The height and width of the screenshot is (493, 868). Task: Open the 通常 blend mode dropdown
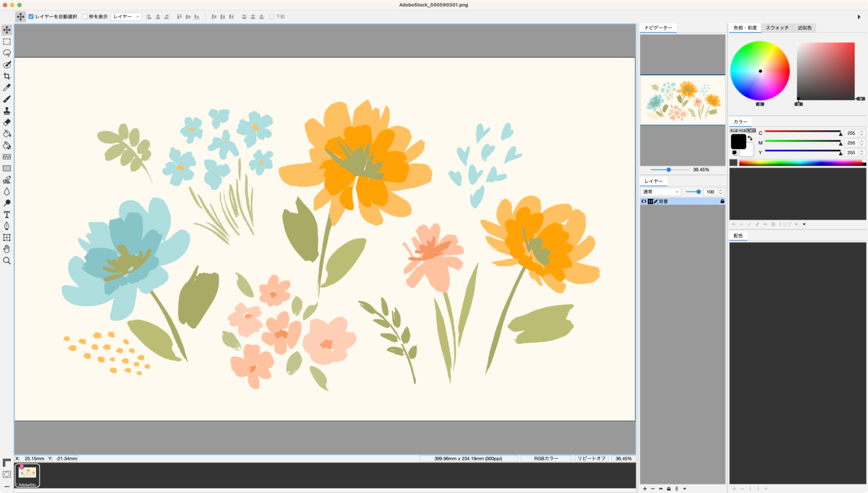(x=661, y=192)
